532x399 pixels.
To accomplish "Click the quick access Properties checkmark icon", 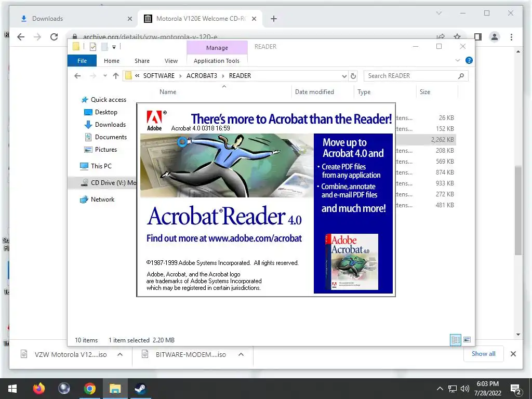I will [93, 47].
